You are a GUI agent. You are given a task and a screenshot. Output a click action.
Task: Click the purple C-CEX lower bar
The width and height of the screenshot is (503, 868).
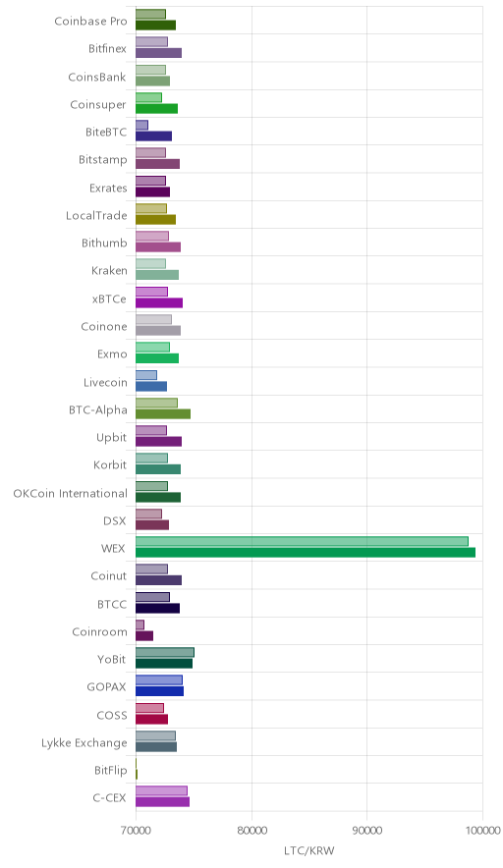(162, 802)
